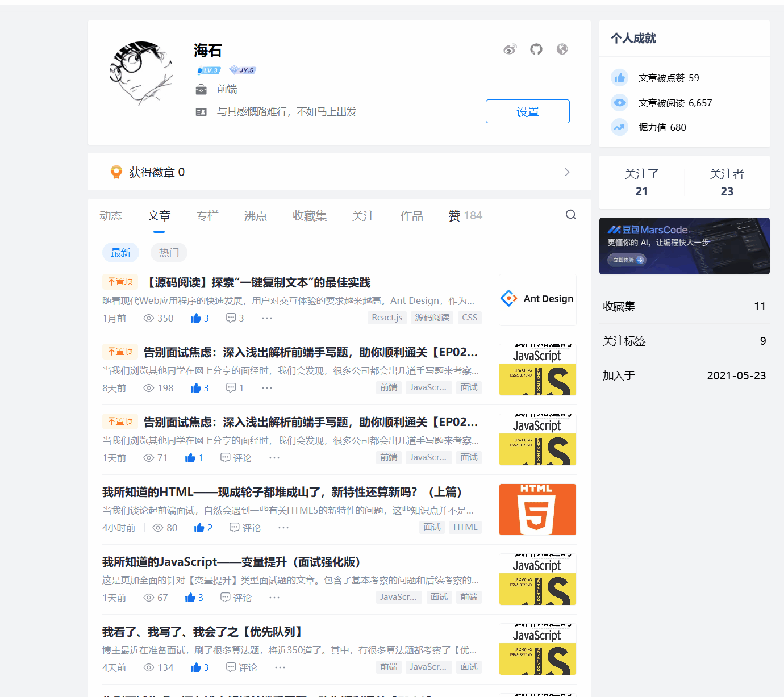Switch to the 沸点 tab
Viewport: 784px width, 697px height.
tap(255, 215)
